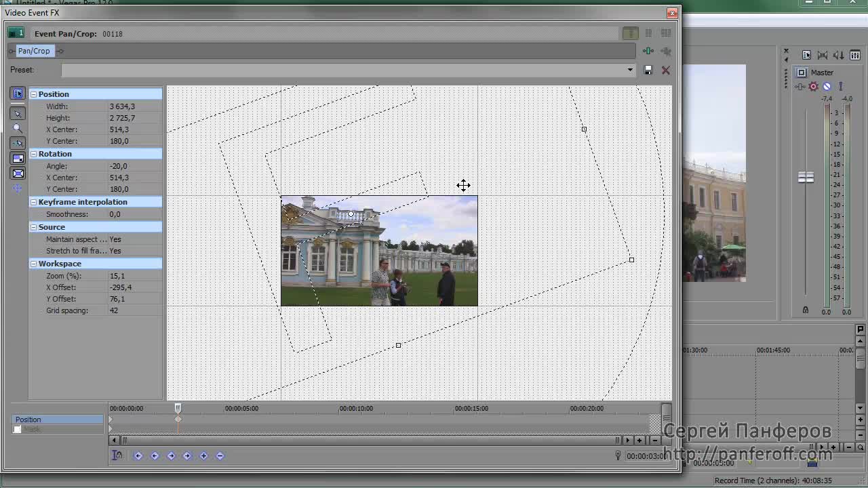Click the center rotation handle on image
The height and width of the screenshot is (488, 868).
pos(351,214)
